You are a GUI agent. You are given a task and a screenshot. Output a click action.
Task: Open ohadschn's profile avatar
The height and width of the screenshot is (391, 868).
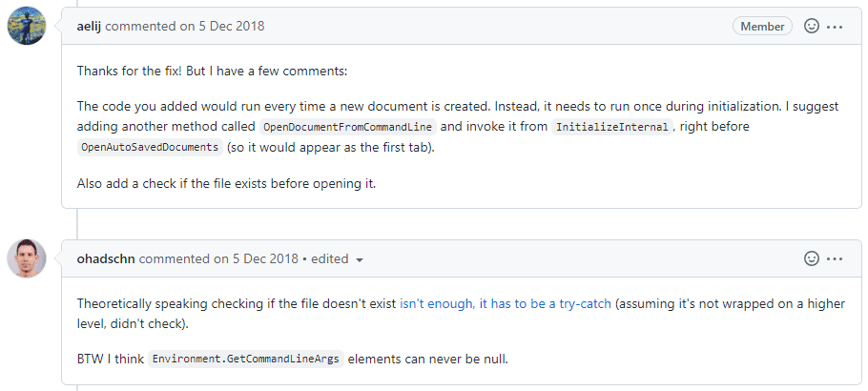pyautogui.click(x=27, y=258)
